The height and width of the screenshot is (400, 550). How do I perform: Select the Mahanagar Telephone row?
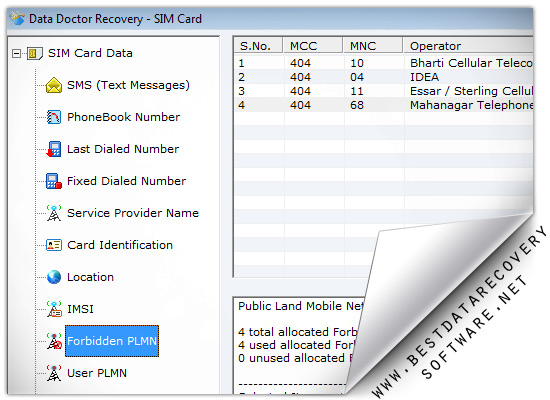[383, 105]
